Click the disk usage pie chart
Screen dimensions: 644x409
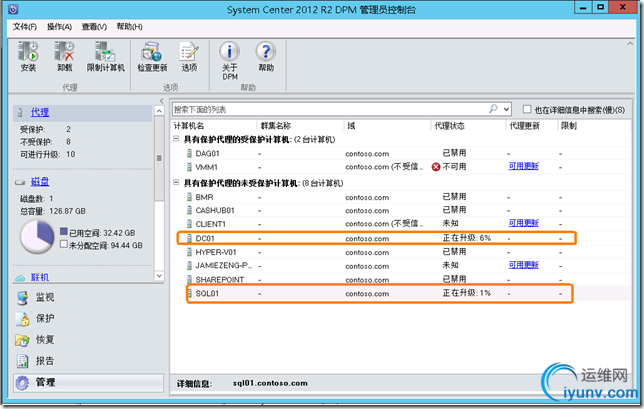point(37,237)
